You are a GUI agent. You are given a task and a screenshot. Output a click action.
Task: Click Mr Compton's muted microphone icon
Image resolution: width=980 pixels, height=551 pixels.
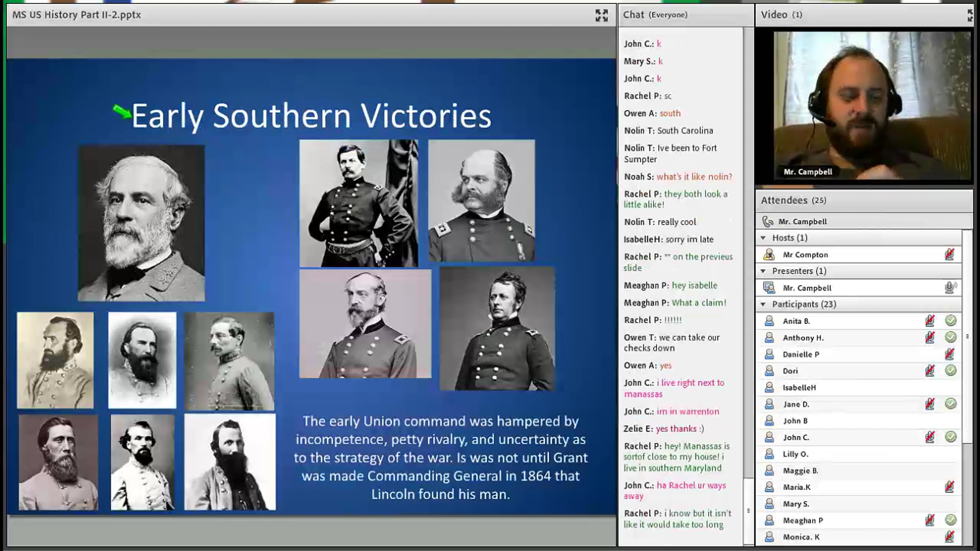click(949, 254)
